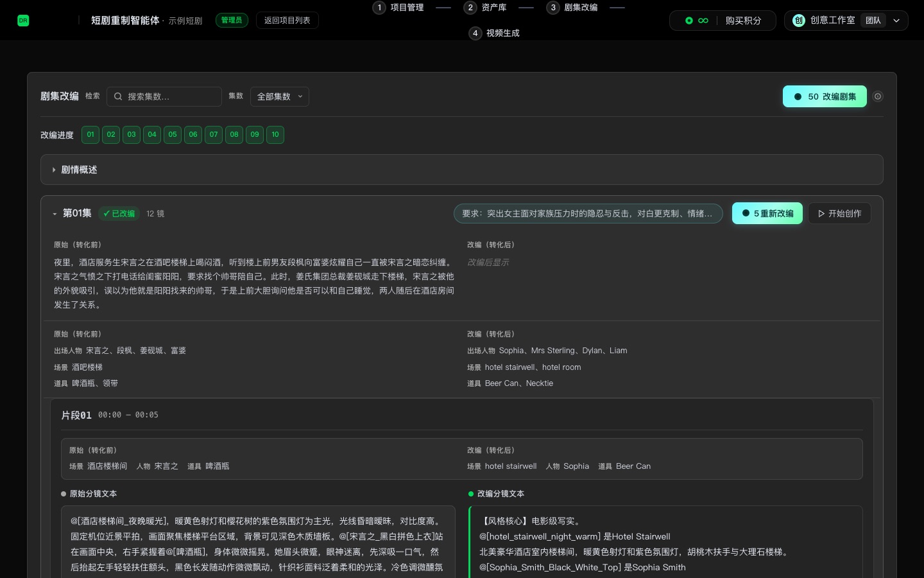Image resolution: width=924 pixels, height=578 pixels.
Task: Click the step 3 number circle
Action: click(x=553, y=7)
